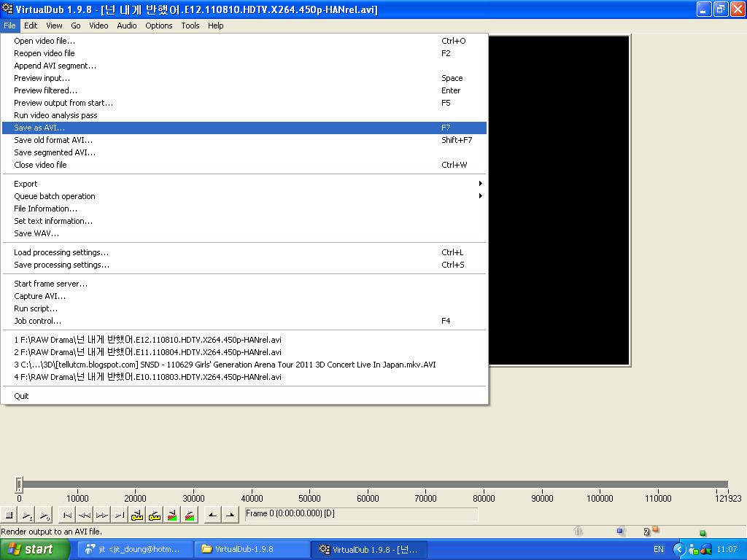Choose Save processing settings
This screenshot has height=560, width=747.
click(244, 264)
